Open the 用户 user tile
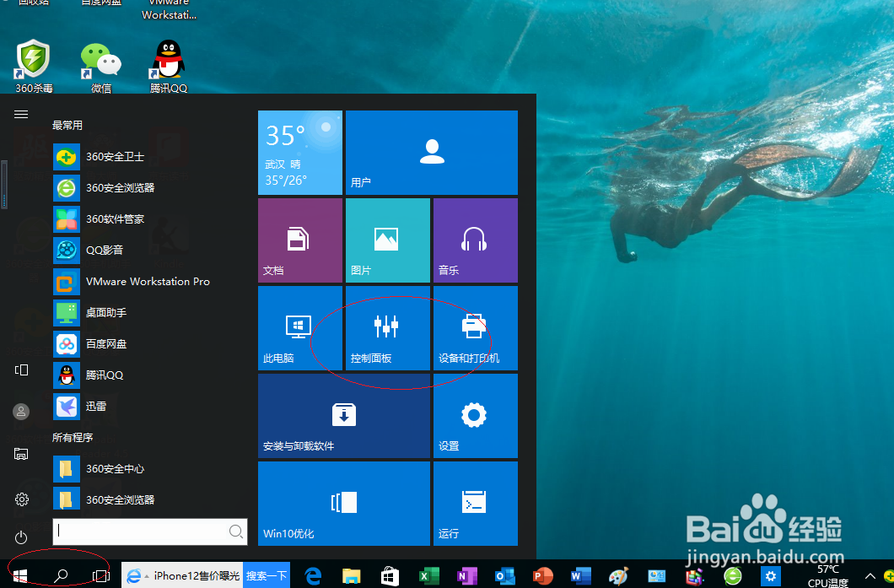 pos(432,153)
